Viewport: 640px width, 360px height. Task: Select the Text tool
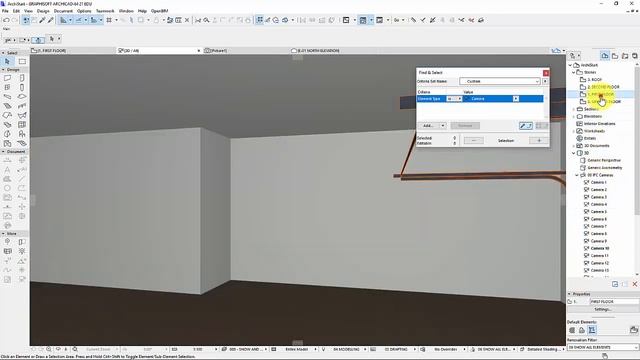[7, 169]
